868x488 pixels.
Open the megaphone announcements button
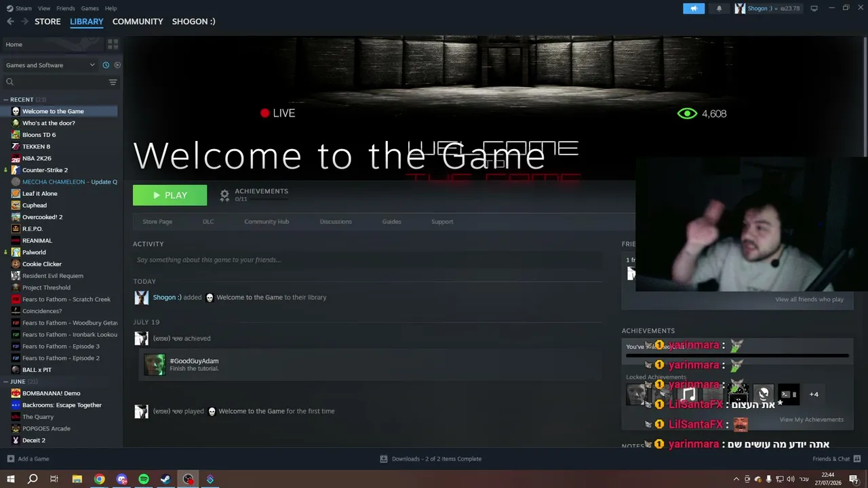(x=694, y=8)
